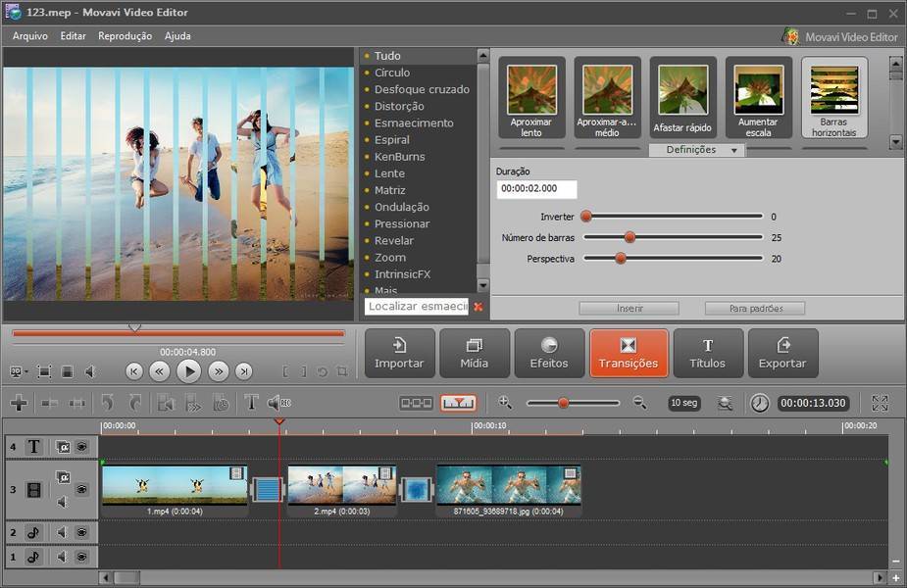Click the T title icon of track 4
Screen dimensions: 907x588
click(33, 446)
